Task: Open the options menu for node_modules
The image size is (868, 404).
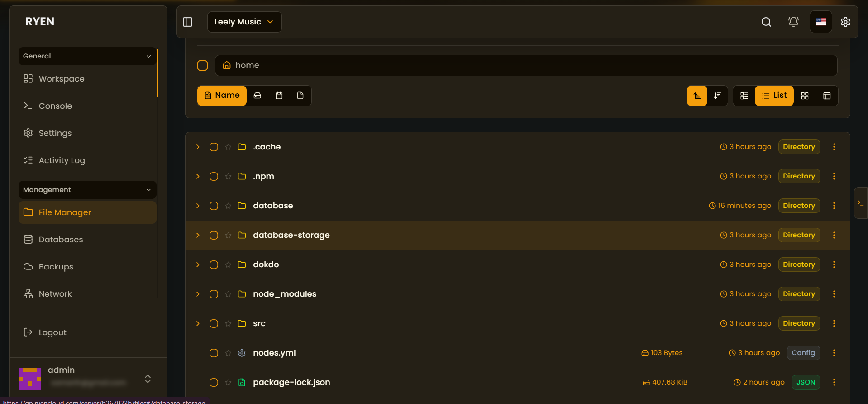Action: click(834, 294)
